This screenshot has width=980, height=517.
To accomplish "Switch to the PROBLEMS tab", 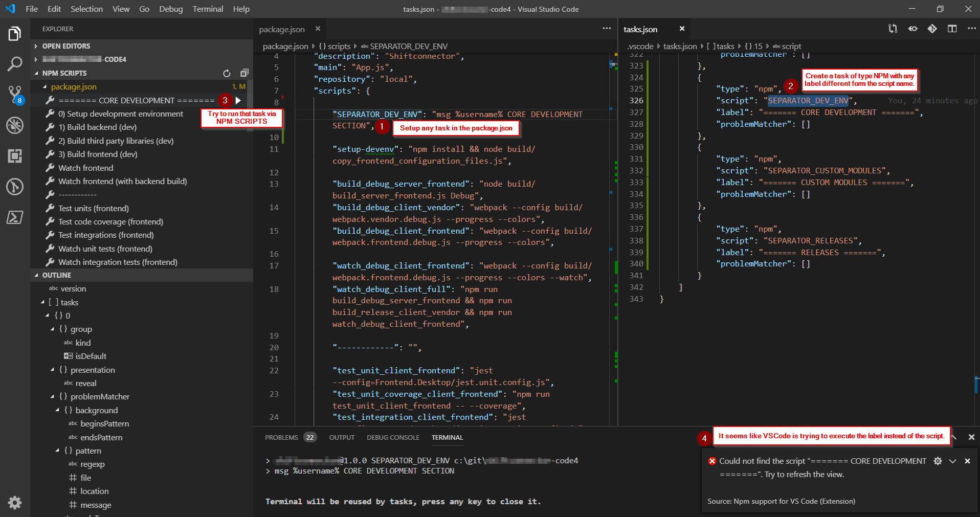I will [281, 437].
